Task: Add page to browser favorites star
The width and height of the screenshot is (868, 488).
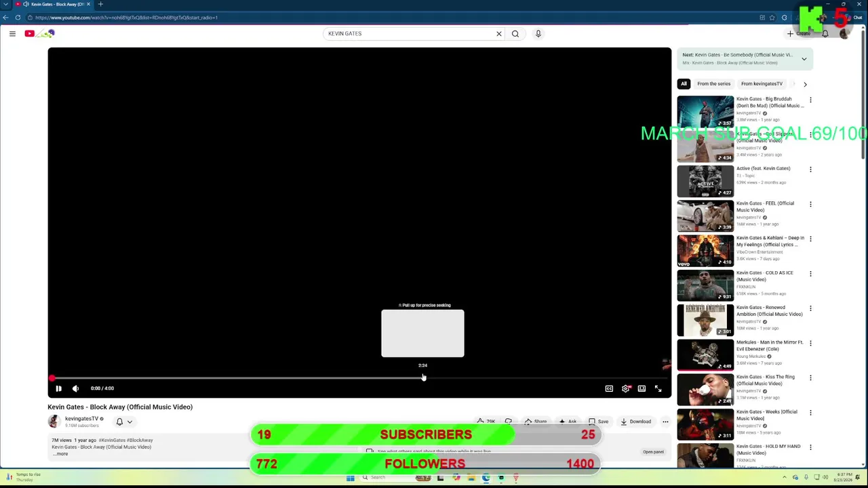Action: click(772, 18)
